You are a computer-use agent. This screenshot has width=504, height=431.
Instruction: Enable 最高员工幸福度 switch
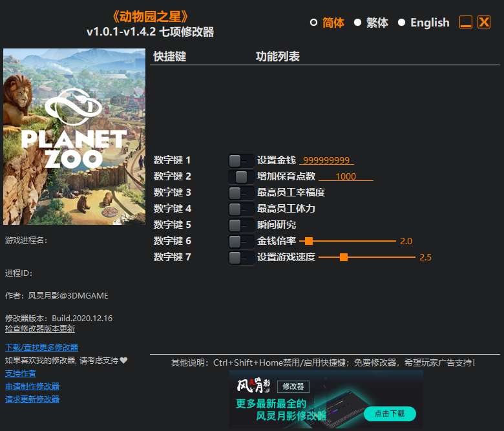(241, 193)
